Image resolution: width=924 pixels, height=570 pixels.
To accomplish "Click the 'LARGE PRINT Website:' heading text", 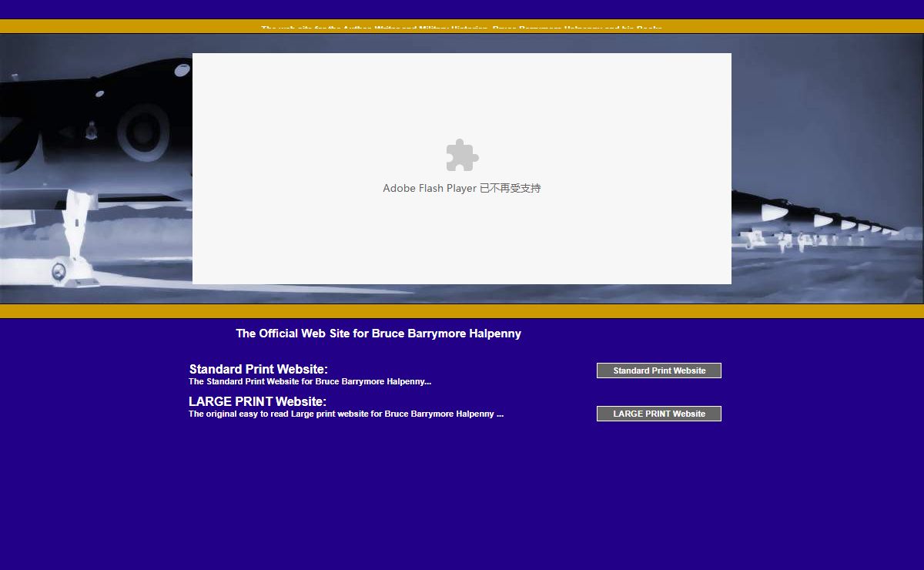I will click(x=258, y=401).
